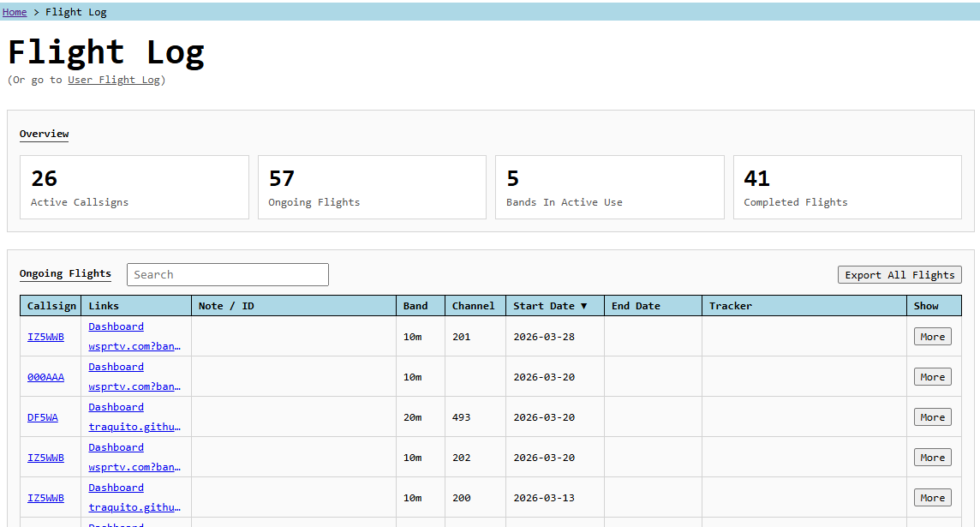This screenshot has width=980, height=527.
Task: Expand More for 000AAA flight
Action: [932, 377]
